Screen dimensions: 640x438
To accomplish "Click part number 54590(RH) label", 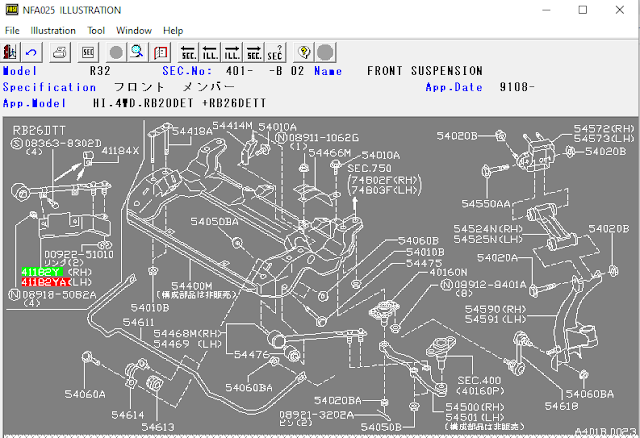I will point(496,309).
